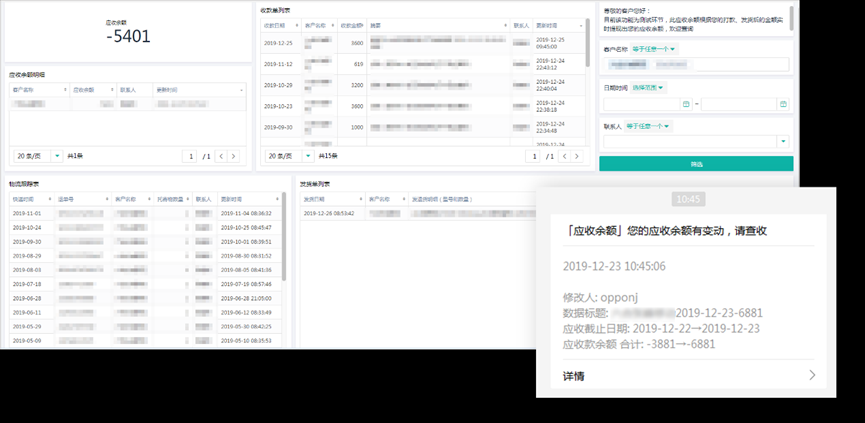Click the notification title 应收余额 有变动
The height and width of the screenshot is (423, 865).
point(665,231)
